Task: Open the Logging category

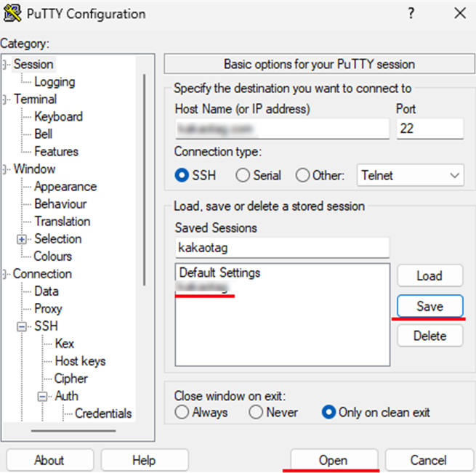Action: pos(55,82)
